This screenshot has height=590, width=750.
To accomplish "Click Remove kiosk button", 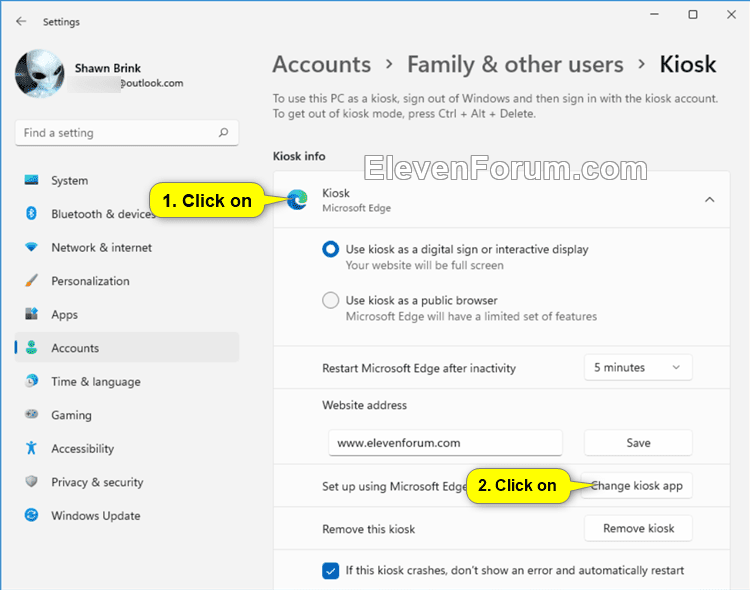I will pos(638,528).
